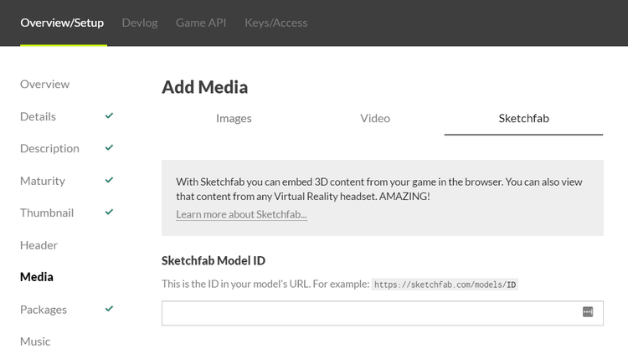The height and width of the screenshot is (364, 628).
Task: Switch to the Images media tab
Action: pyautogui.click(x=234, y=118)
